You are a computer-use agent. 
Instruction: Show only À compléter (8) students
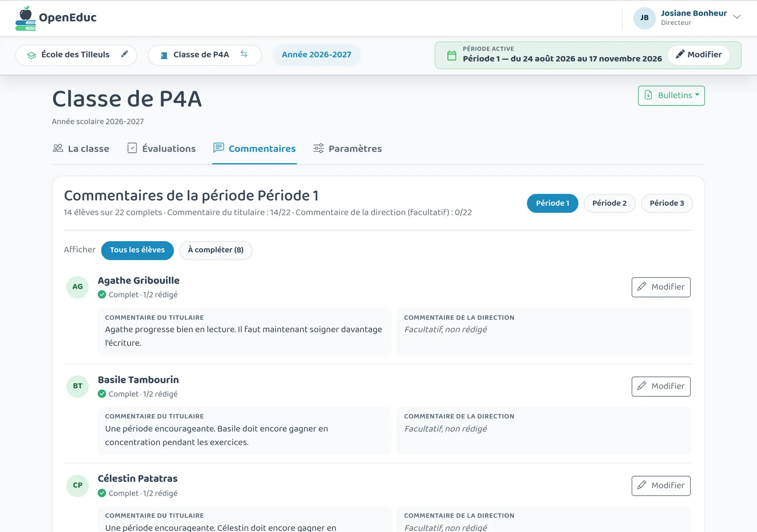point(216,250)
